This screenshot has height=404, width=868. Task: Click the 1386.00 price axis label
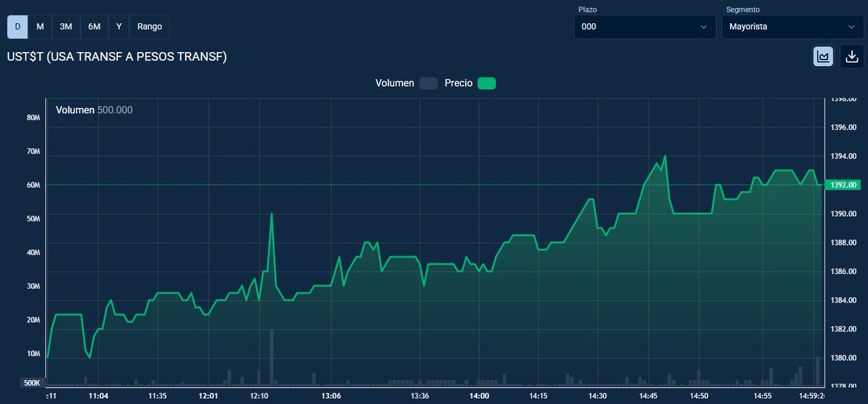tap(844, 272)
